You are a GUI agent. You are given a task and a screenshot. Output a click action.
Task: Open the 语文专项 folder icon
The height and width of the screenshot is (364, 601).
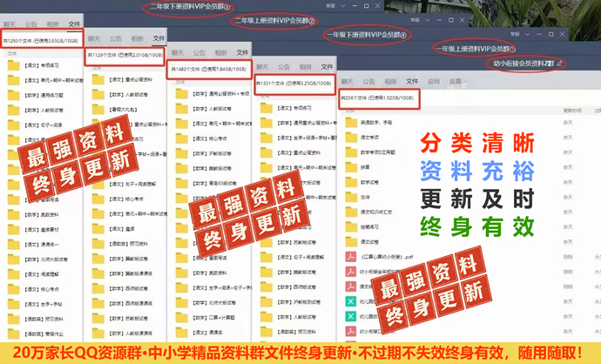(x=351, y=138)
